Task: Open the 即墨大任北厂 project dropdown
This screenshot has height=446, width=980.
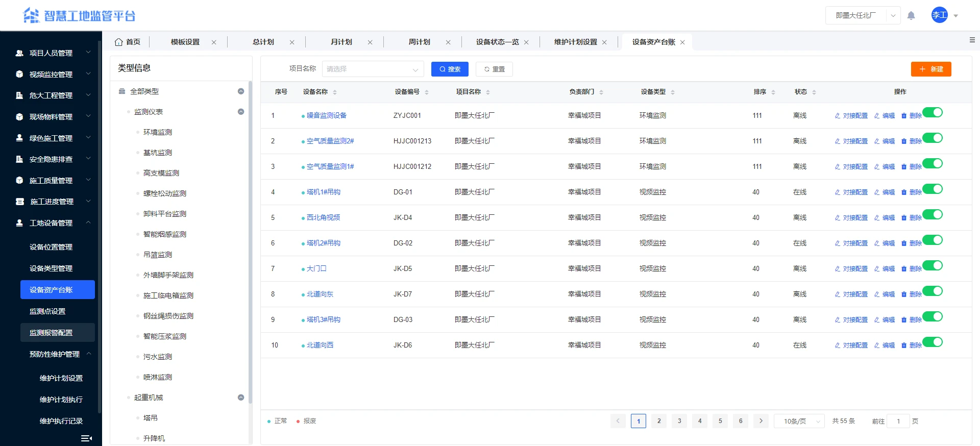Action: (x=863, y=15)
